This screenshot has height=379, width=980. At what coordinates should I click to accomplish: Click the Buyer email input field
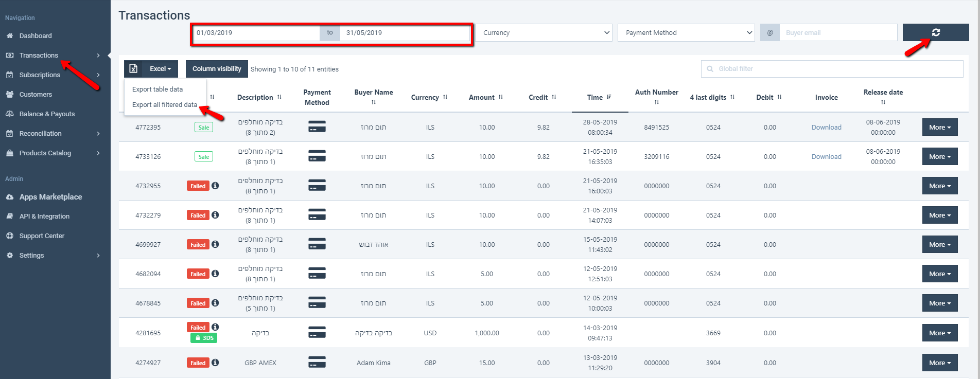[838, 32]
